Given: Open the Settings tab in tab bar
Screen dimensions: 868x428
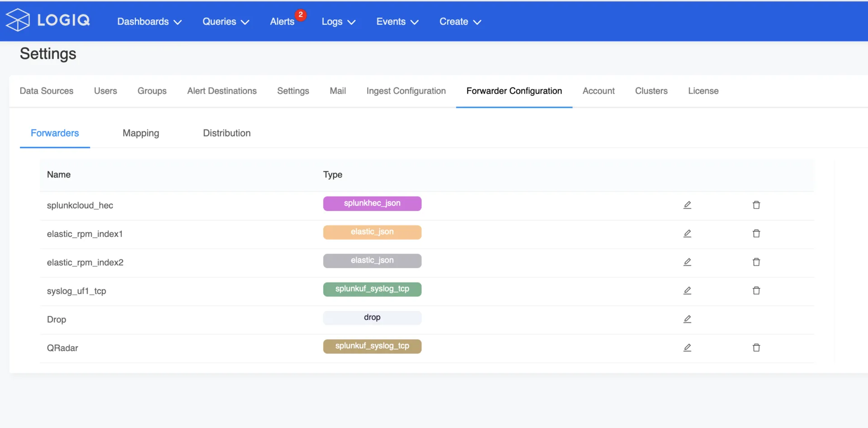Looking at the screenshot, I should [293, 91].
